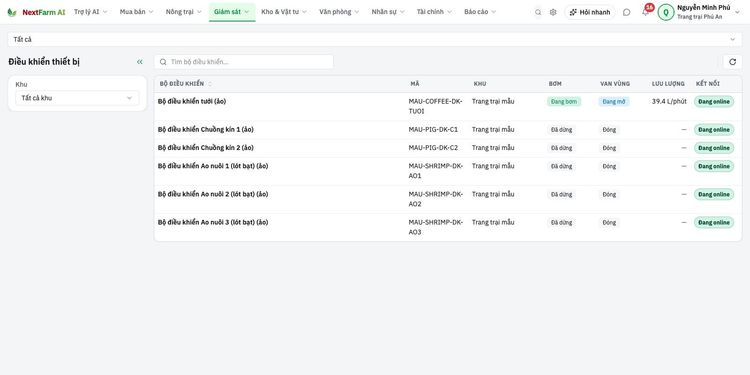The image size is (750, 375).
Task: Click code MAU-SHRIMP-DK-AO1
Action: (436, 171)
